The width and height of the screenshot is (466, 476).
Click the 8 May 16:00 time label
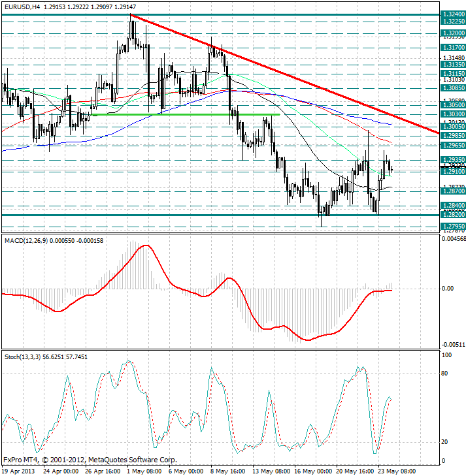coord(228,471)
